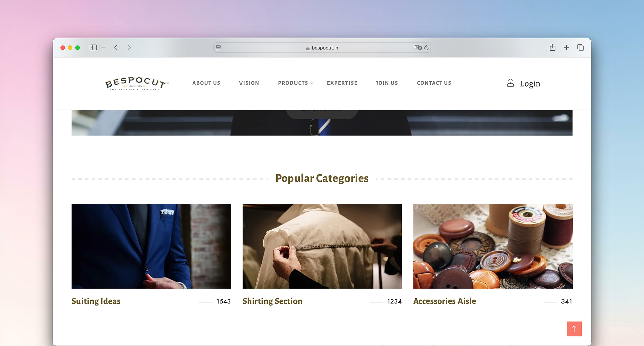Click the bespocut.in address field
The image size is (644, 346).
(322, 48)
